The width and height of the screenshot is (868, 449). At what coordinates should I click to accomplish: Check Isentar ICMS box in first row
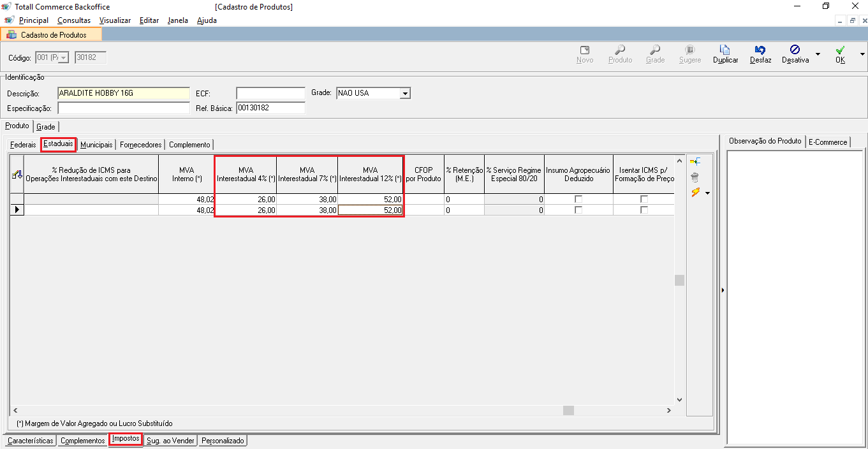click(x=644, y=199)
